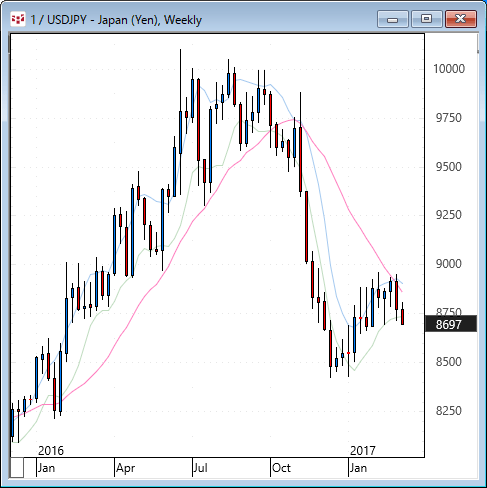Click the small box at time-axis left corner
The image size is (487, 488).
pos(17,468)
